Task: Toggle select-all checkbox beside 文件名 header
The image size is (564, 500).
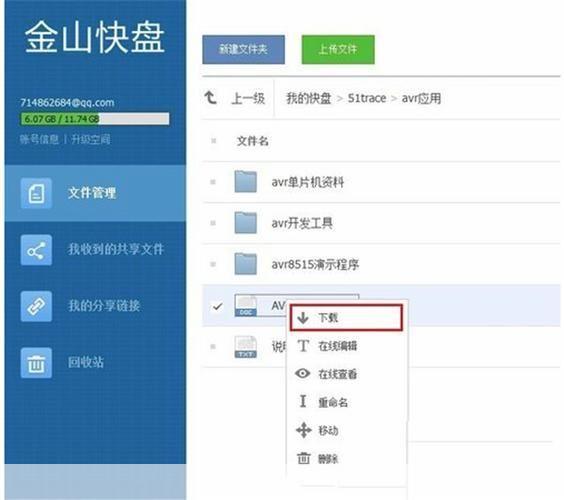Action: 213,141
